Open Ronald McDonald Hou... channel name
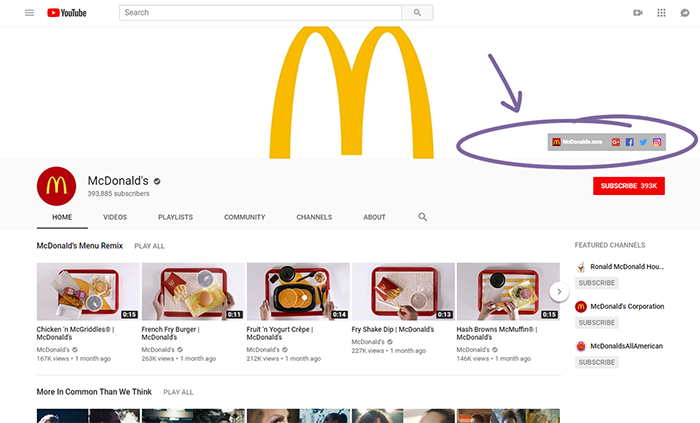This screenshot has width=700, height=423. tap(627, 267)
